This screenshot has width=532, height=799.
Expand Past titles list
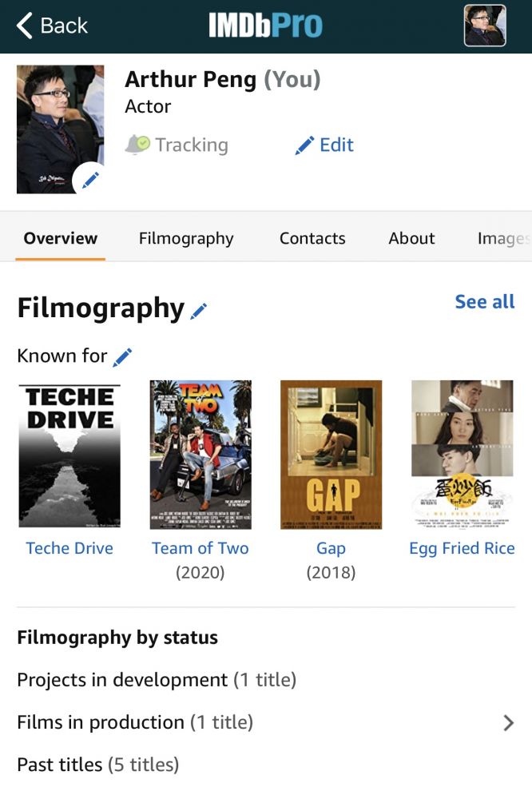97,765
